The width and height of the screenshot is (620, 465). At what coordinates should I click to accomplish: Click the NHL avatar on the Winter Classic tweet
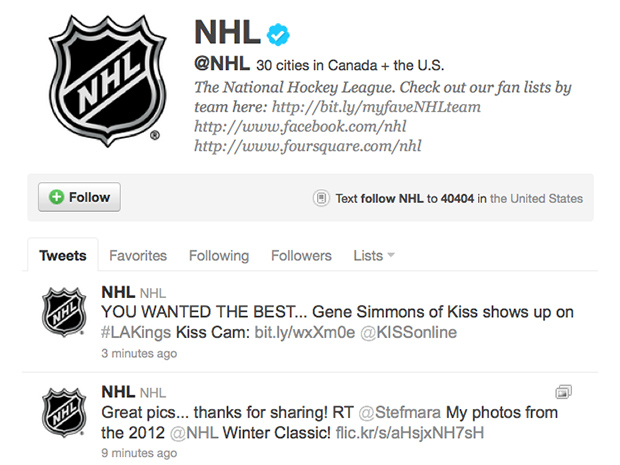[x=62, y=413]
